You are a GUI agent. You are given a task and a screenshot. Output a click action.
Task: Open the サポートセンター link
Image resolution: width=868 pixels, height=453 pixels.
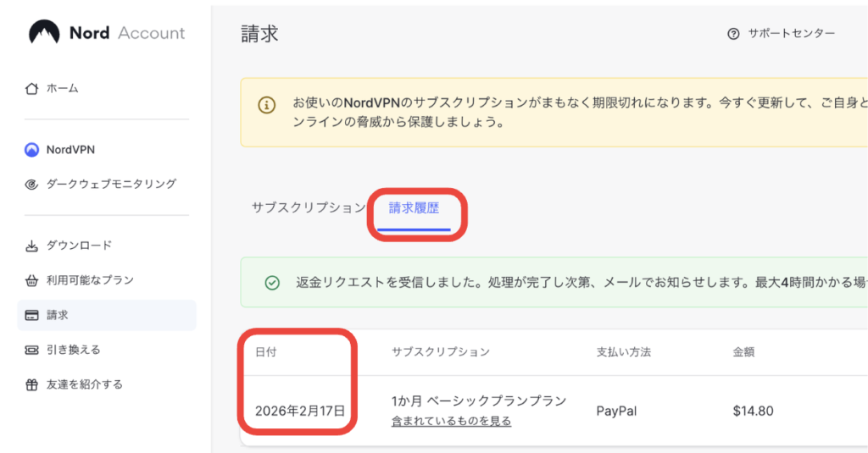point(791,34)
